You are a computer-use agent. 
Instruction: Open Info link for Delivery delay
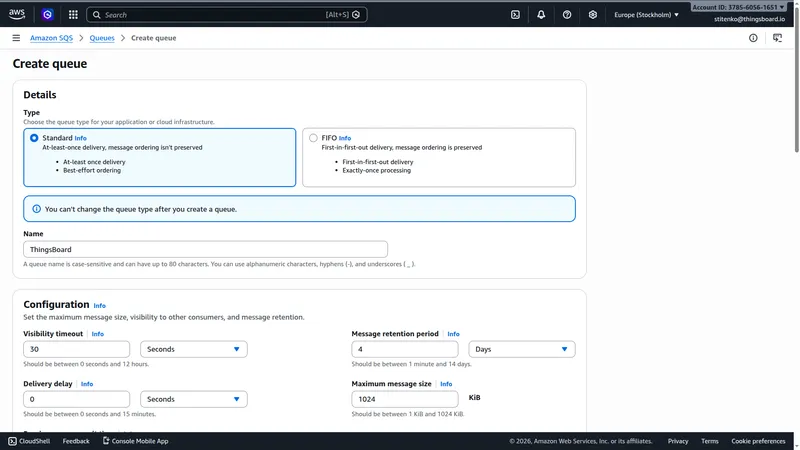(x=87, y=384)
